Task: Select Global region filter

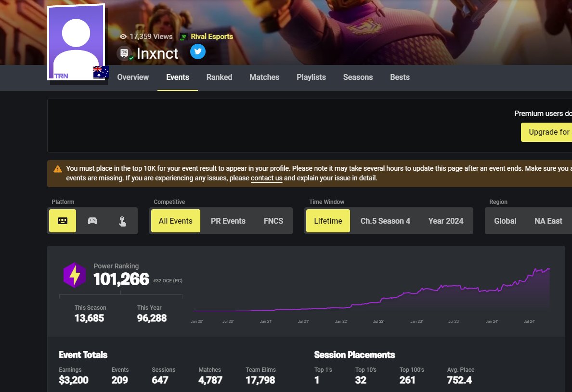Action: 505,221
